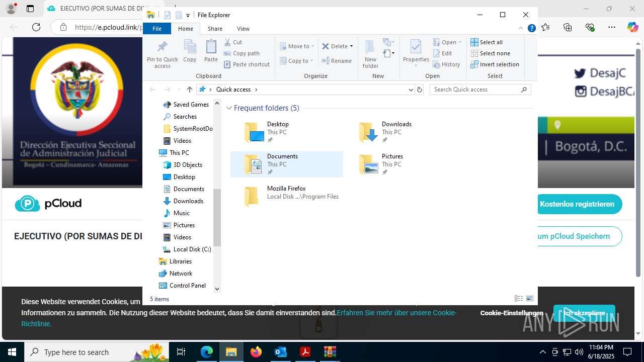Click Invert selection in the ribbon

click(x=495, y=64)
